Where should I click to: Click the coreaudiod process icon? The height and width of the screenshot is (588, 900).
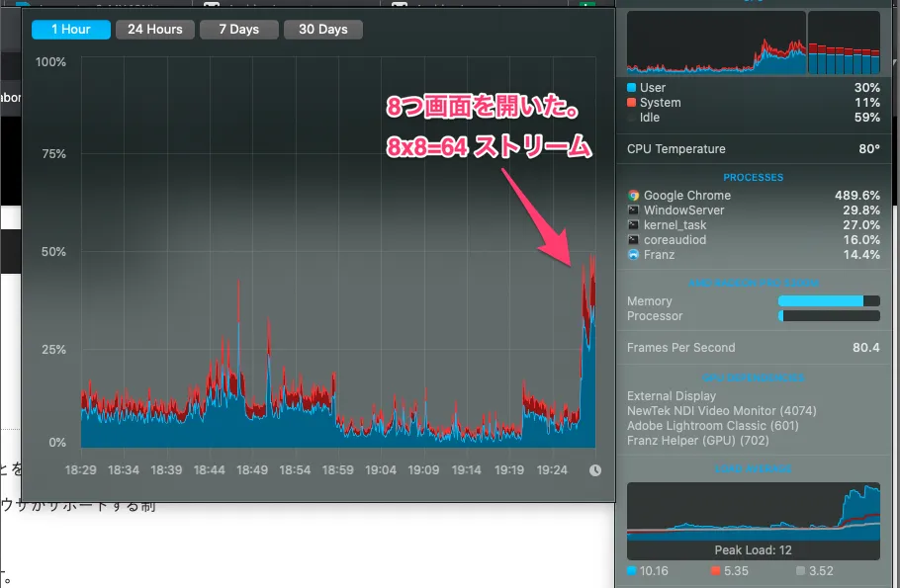633,240
